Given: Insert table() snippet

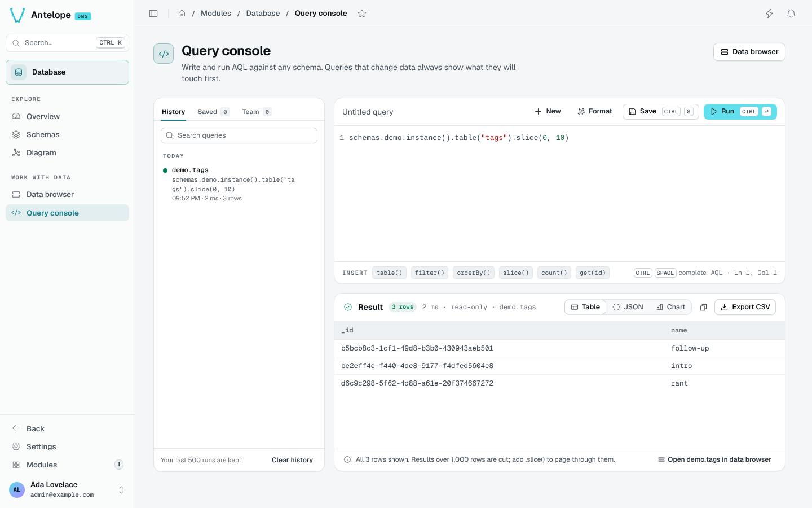Looking at the screenshot, I should coord(390,273).
